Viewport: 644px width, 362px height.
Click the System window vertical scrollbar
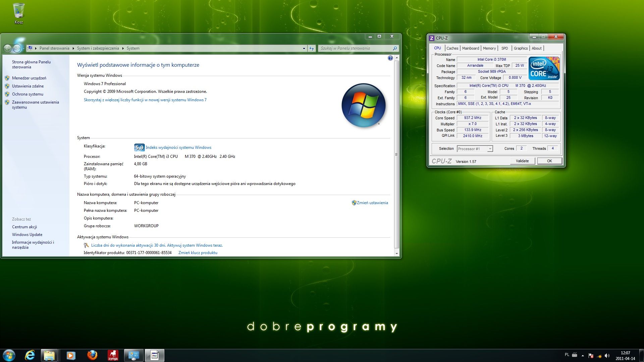(396, 155)
